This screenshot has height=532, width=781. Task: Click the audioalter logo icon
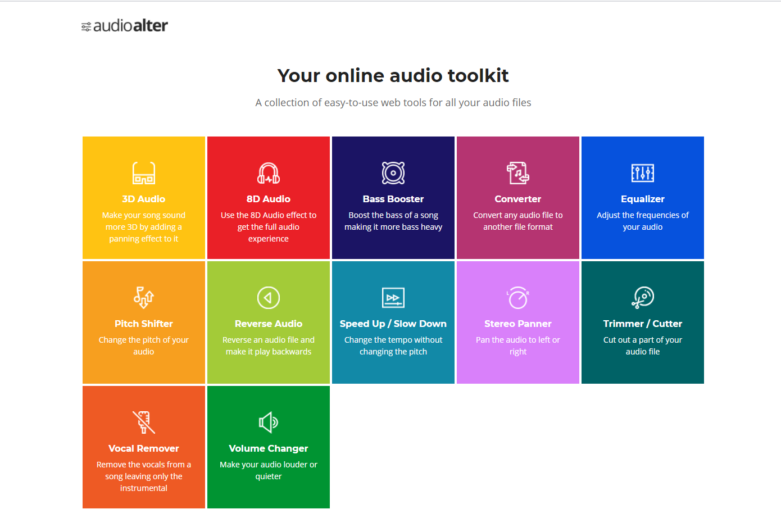87,25
